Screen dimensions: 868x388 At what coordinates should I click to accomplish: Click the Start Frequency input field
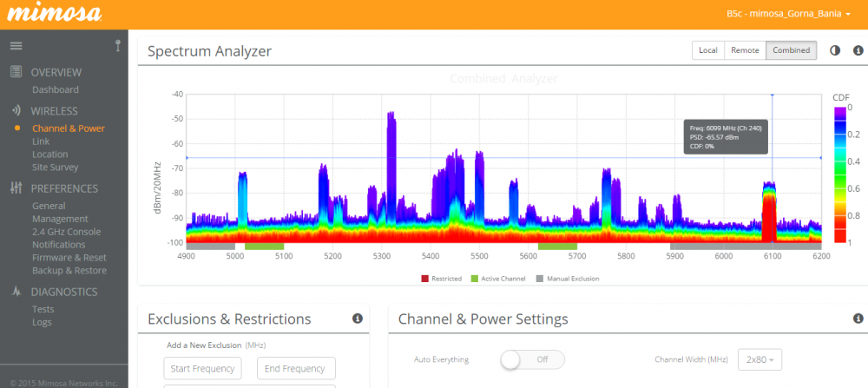202,368
